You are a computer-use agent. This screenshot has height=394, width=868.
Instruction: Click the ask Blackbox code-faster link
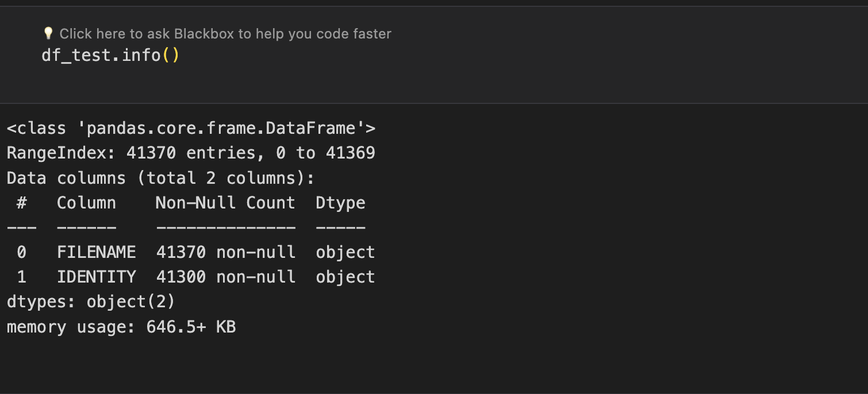(x=225, y=34)
